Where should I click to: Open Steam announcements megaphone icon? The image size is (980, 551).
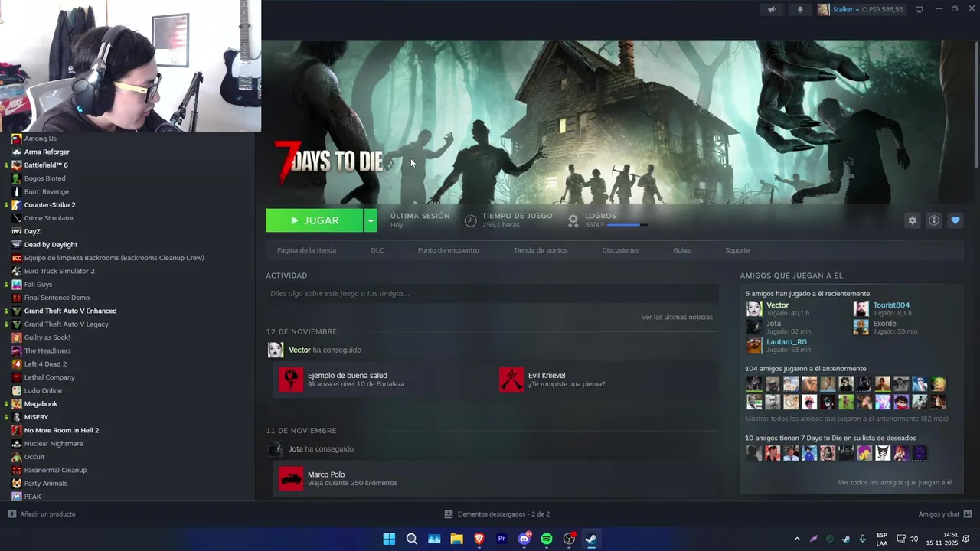coord(772,9)
